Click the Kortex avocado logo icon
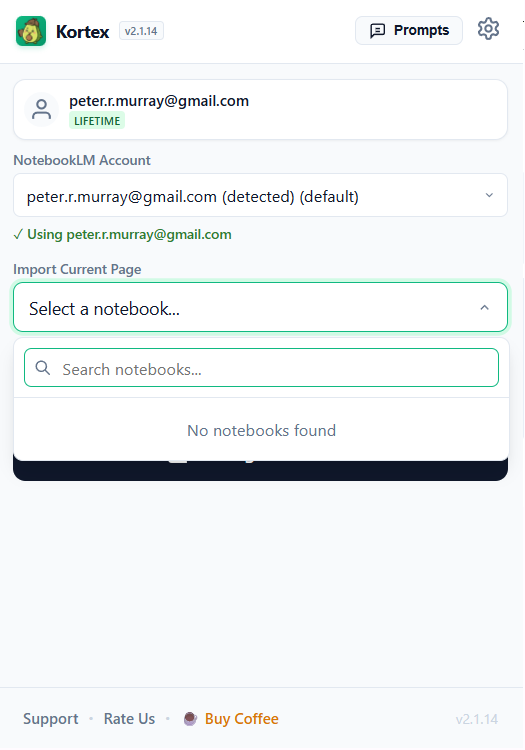The width and height of the screenshot is (525, 750). click(x=31, y=31)
